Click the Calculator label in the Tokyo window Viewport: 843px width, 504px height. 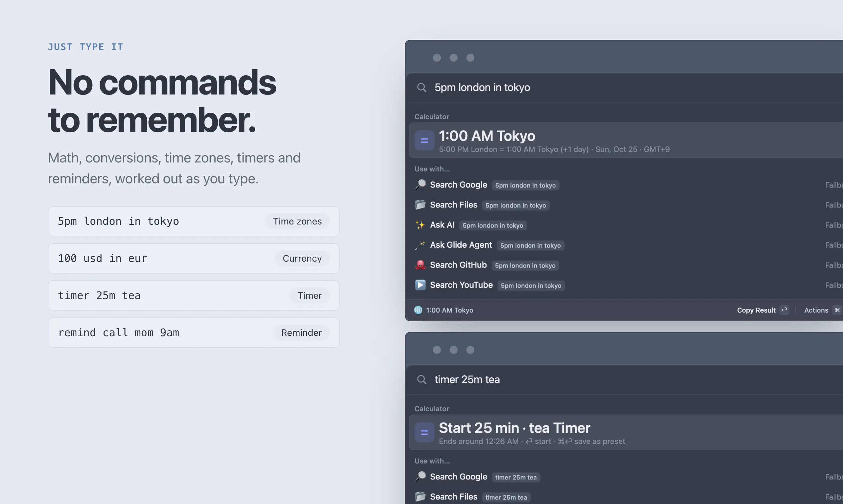(x=432, y=116)
